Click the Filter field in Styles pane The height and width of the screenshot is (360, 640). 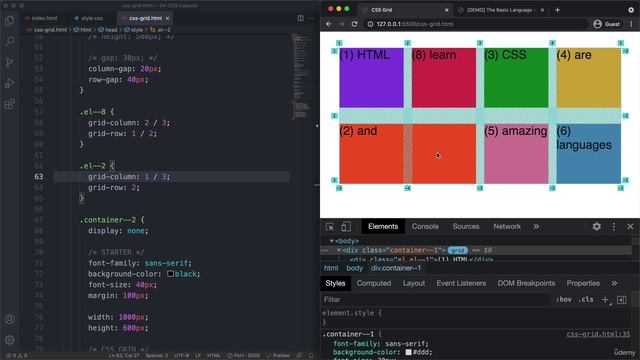pos(435,300)
